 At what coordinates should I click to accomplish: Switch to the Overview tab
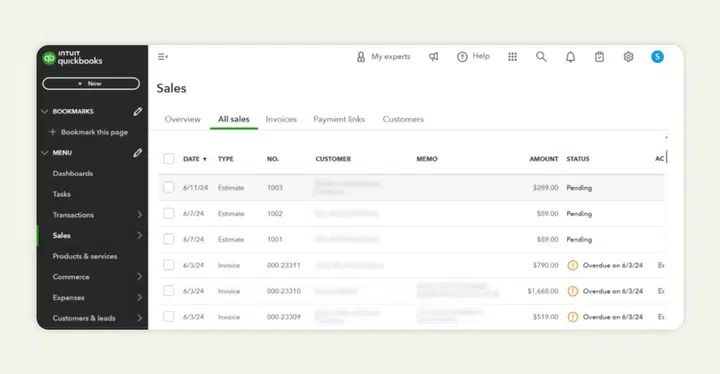tap(182, 119)
